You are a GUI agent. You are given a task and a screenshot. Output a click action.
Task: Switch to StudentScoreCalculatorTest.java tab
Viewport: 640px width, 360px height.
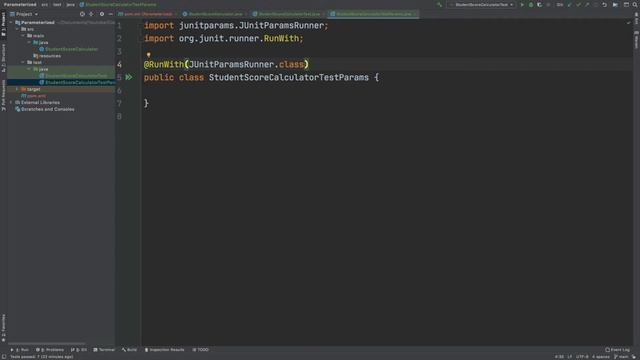(x=289, y=14)
